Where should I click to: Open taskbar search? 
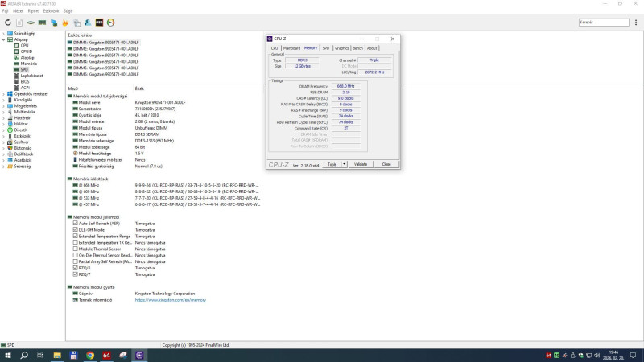[24, 355]
